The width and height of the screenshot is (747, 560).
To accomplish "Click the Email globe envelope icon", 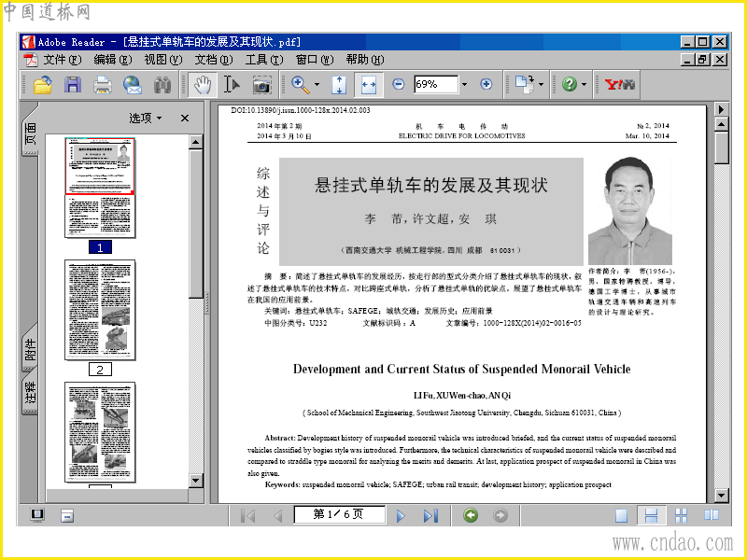I will click(132, 85).
